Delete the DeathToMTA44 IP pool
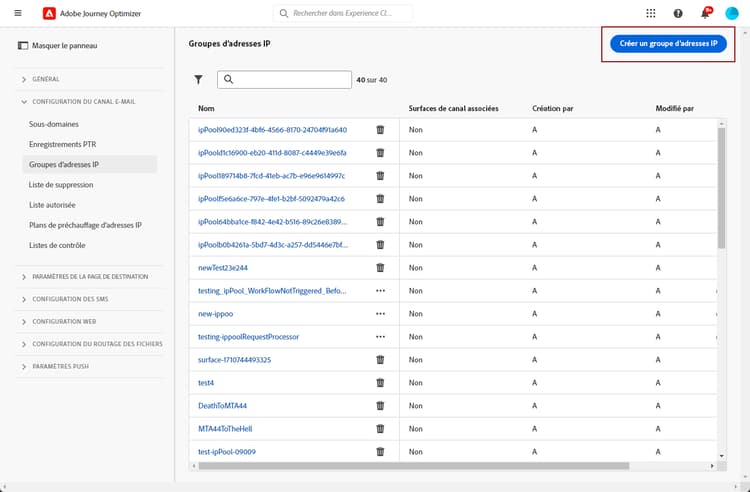 pyautogui.click(x=380, y=405)
